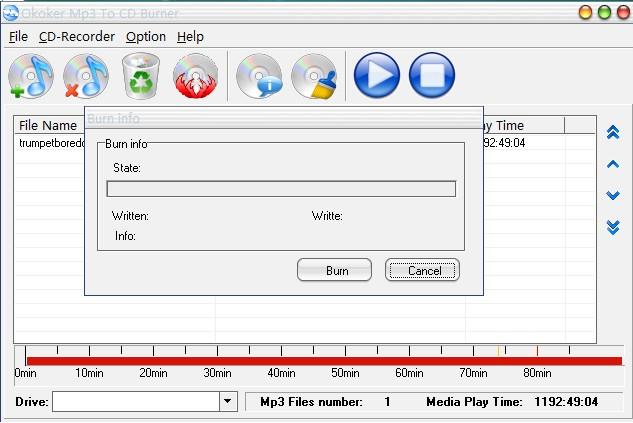Click the Okoker application icon in the title bar

coord(10,13)
